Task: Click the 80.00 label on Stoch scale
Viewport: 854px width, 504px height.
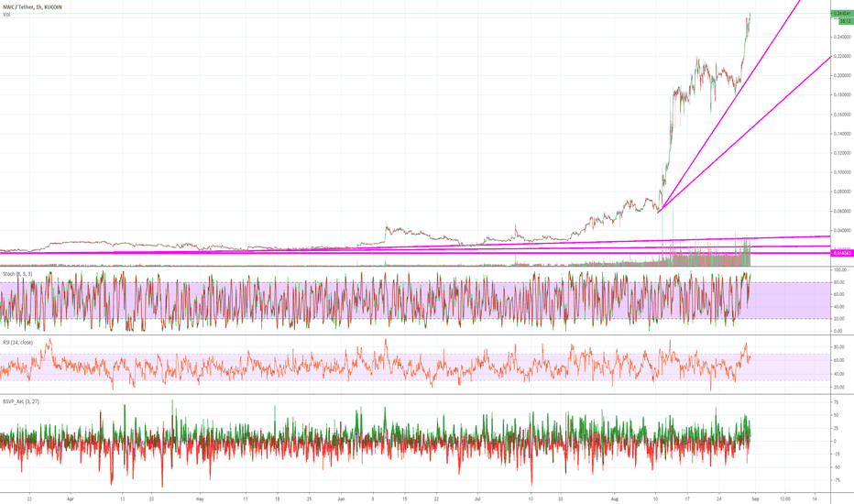Action: coord(839,282)
